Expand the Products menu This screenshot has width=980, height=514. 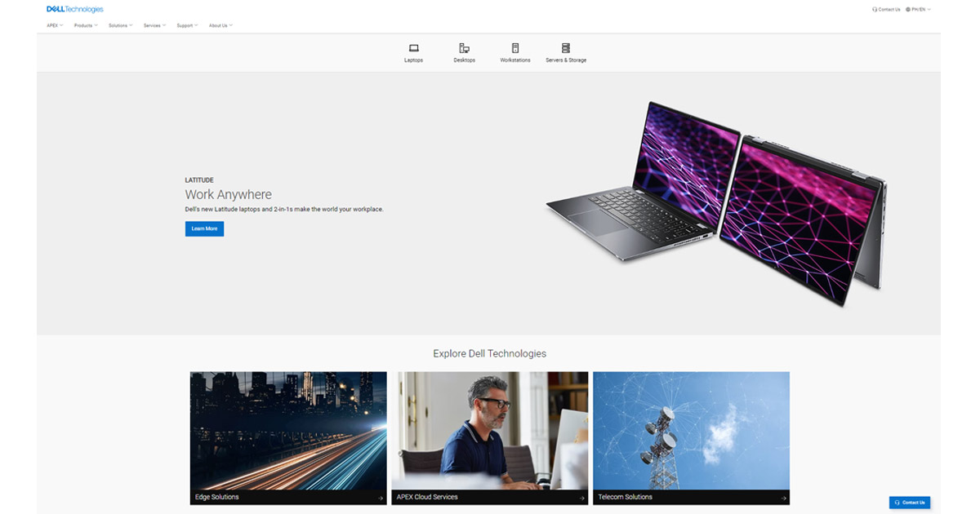tap(86, 25)
